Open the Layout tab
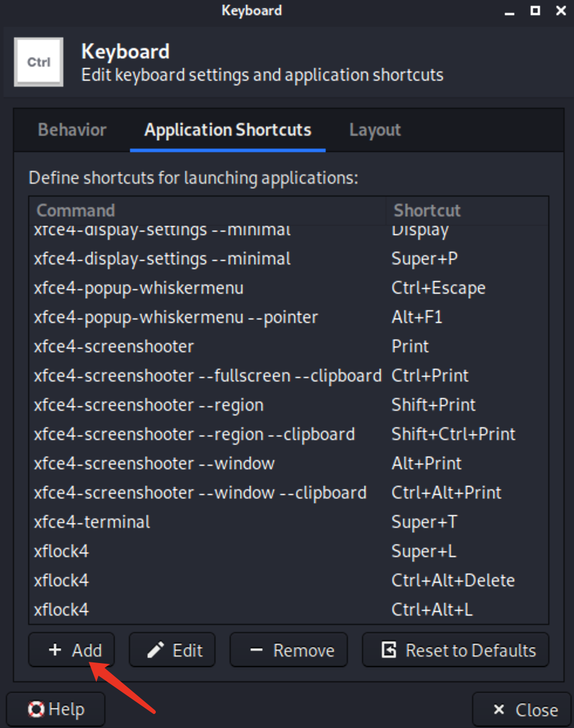The height and width of the screenshot is (728, 574). point(375,130)
